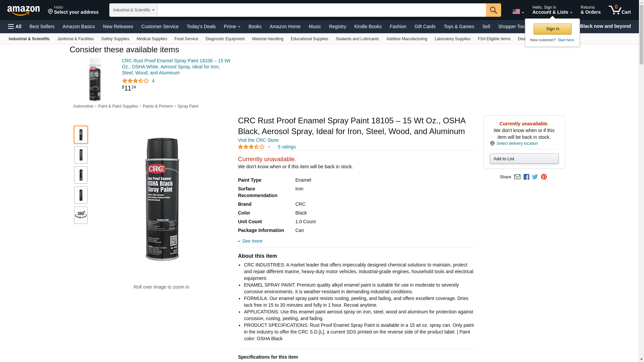Viewport: 644px width, 362px height.
Task: Click the yellow Sign in button
Action: click(552, 29)
